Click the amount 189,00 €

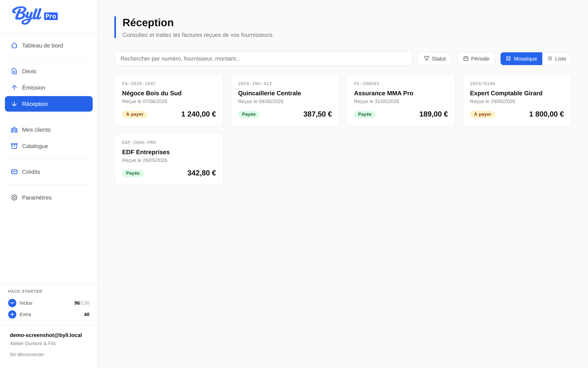433,114
